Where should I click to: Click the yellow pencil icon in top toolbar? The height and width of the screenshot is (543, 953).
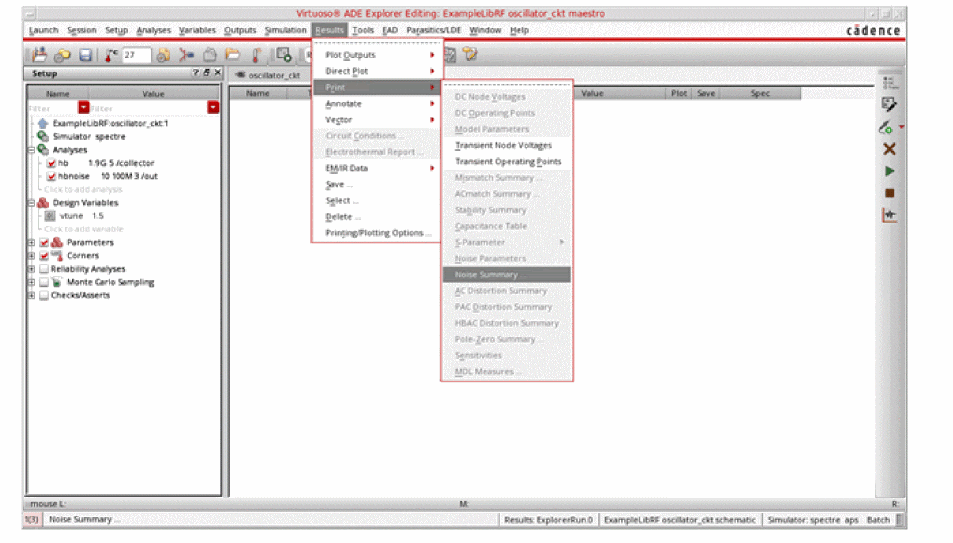(x=470, y=54)
